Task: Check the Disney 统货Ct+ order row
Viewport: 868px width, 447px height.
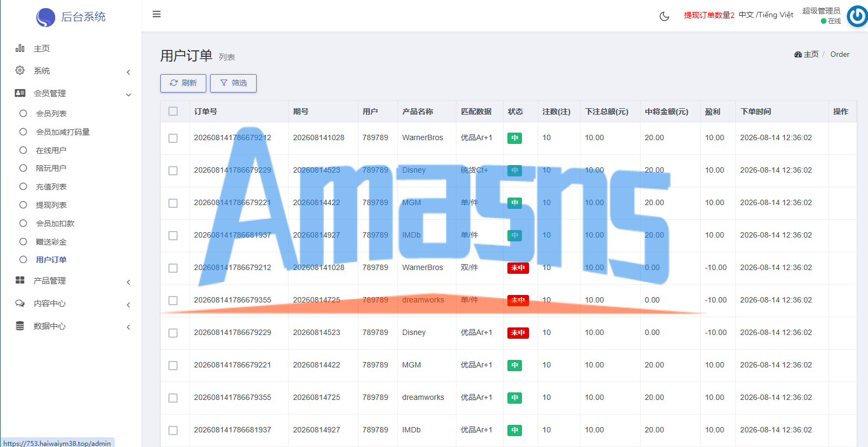Action: (173, 170)
